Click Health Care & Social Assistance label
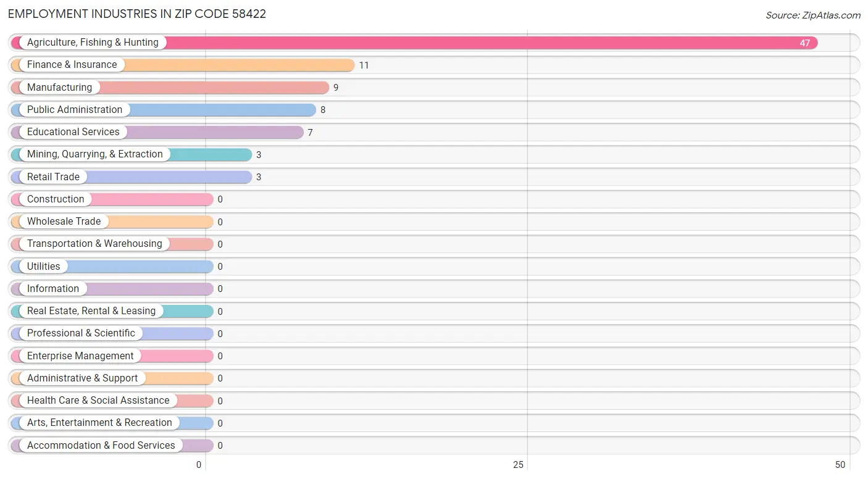This screenshot has width=868, height=479. pos(98,400)
